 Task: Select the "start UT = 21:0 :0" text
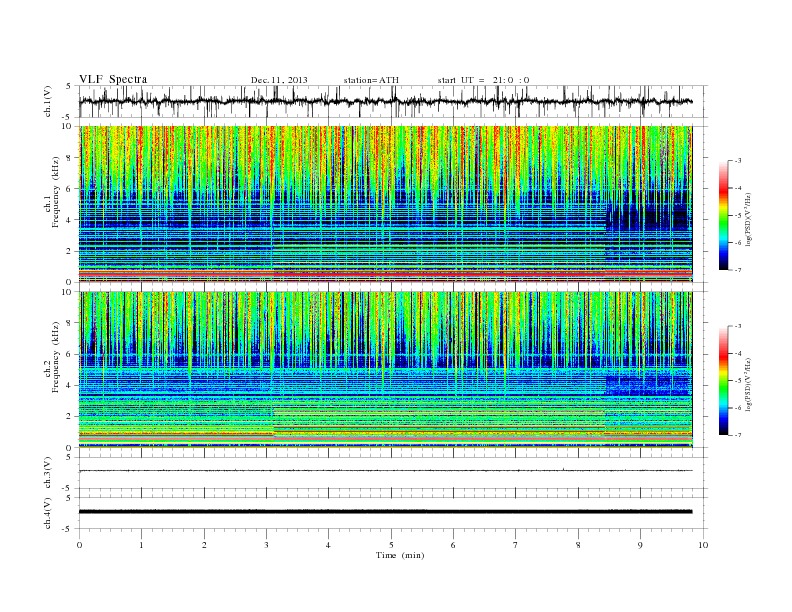point(483,80)
